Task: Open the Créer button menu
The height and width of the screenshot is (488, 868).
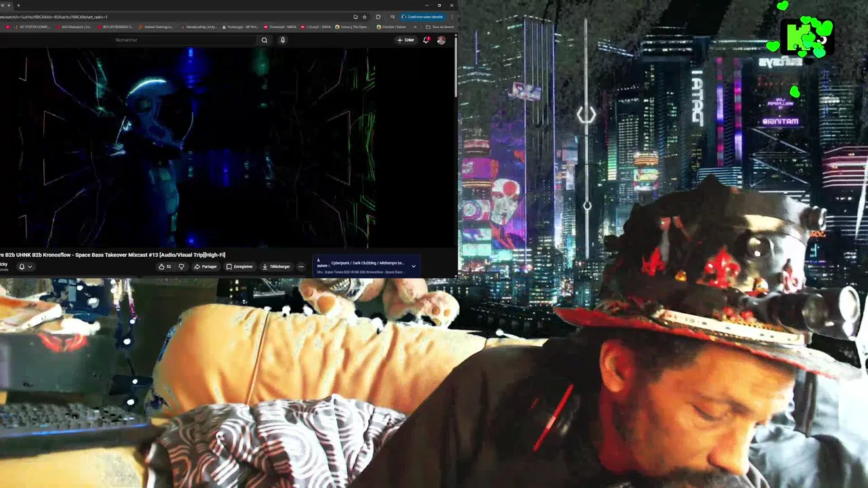Action: click(x=406, y=40)
